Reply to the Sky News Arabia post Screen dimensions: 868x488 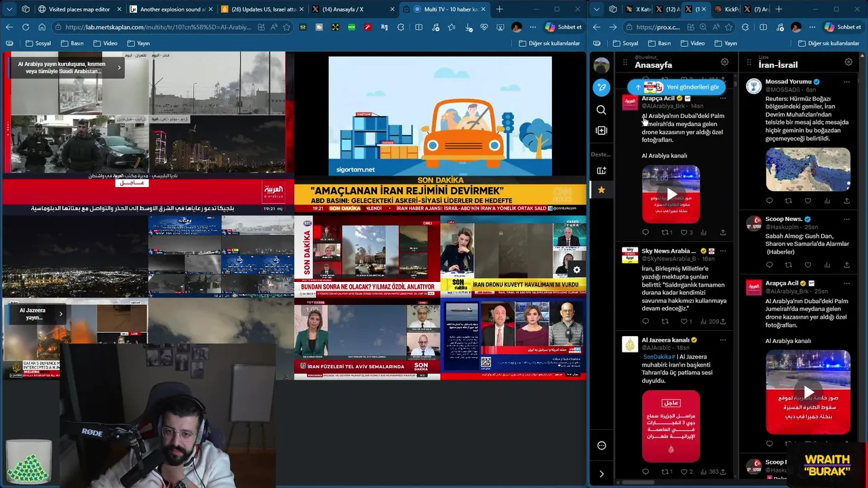646,321
